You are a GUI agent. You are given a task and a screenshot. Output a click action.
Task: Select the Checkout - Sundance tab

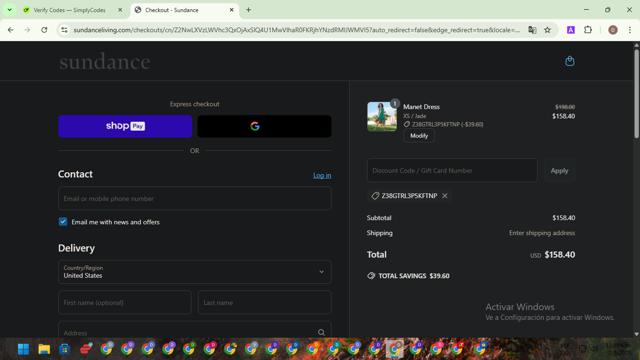[171, 10]
